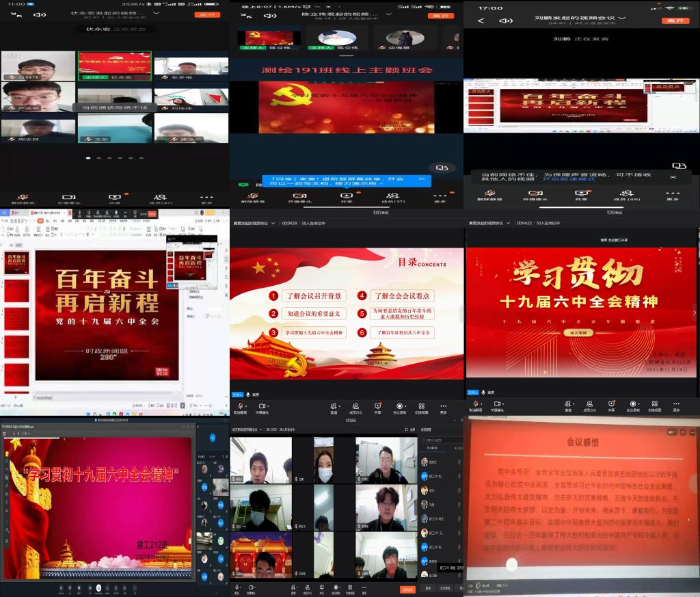Screen dimensions: 700x597
Task: Open 共享 share icon in 伏永宏's meeting
Action: [114, 198]
